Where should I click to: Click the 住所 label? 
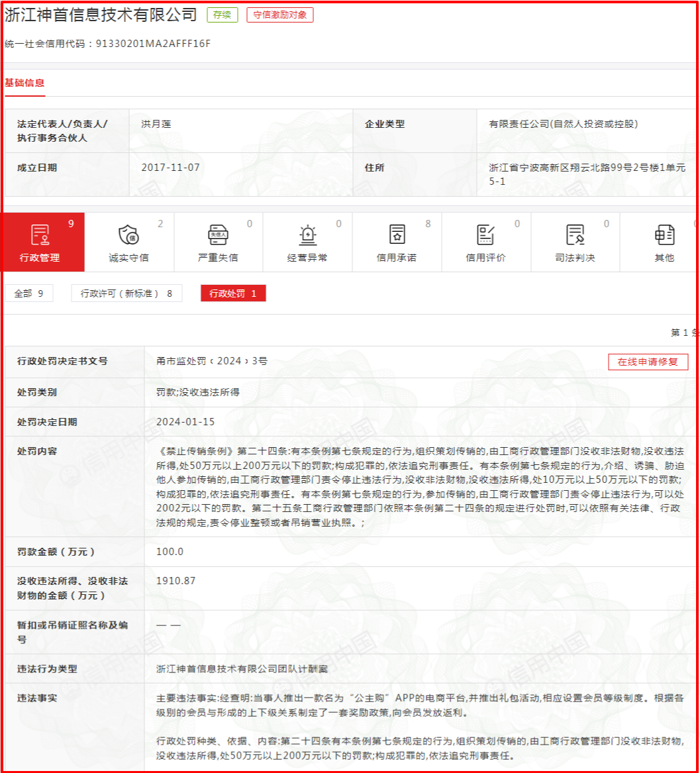coord(375,168)
